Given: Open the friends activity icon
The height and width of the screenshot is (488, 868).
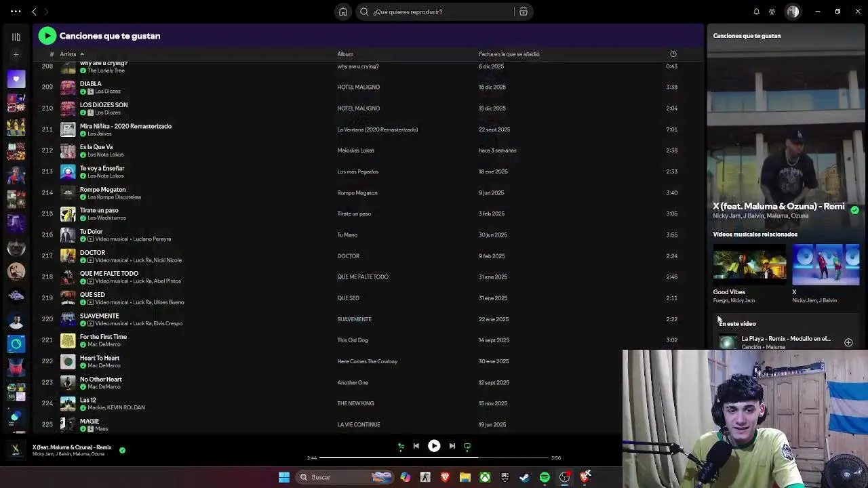Looking at the screenshot, I should click(772, 12).
